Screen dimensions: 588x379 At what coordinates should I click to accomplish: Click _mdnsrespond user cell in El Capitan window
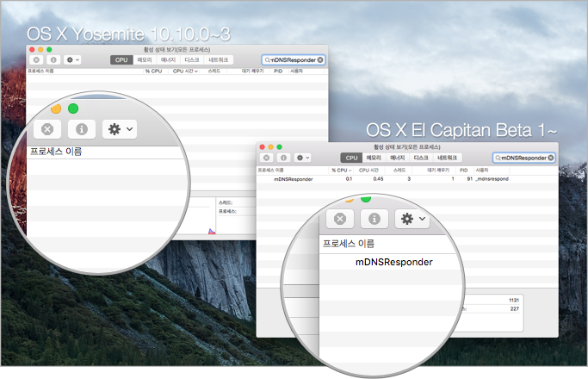coord(492,179)
